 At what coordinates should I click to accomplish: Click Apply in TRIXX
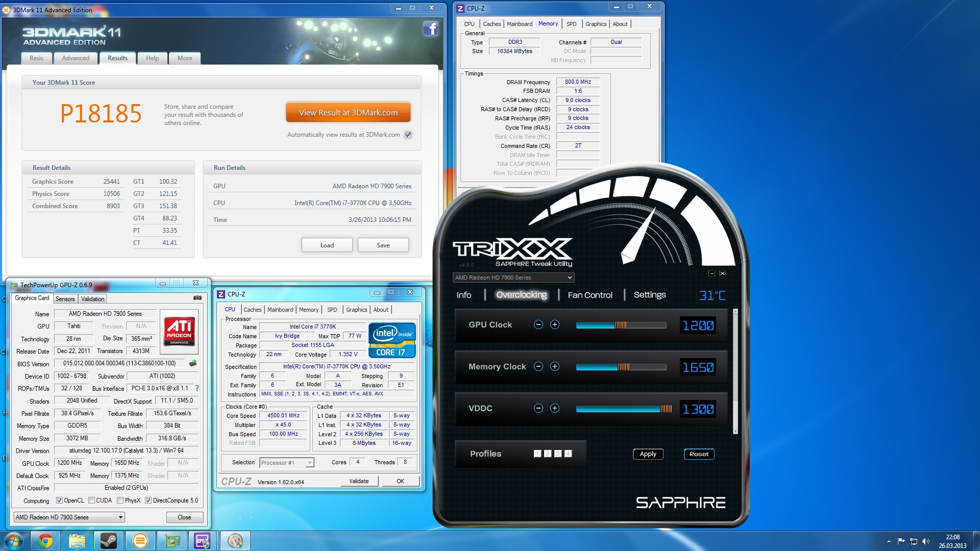coord(648,454)
